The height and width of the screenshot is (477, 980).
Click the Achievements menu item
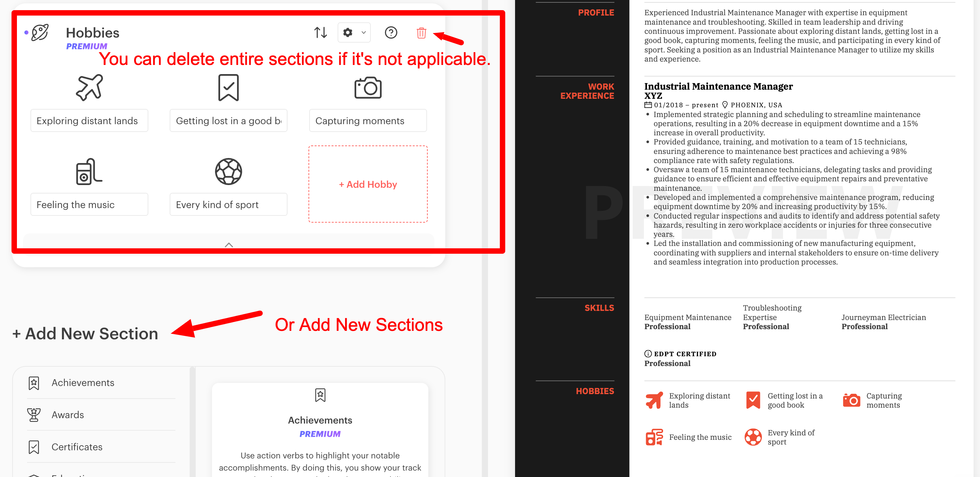pos(83,383)
